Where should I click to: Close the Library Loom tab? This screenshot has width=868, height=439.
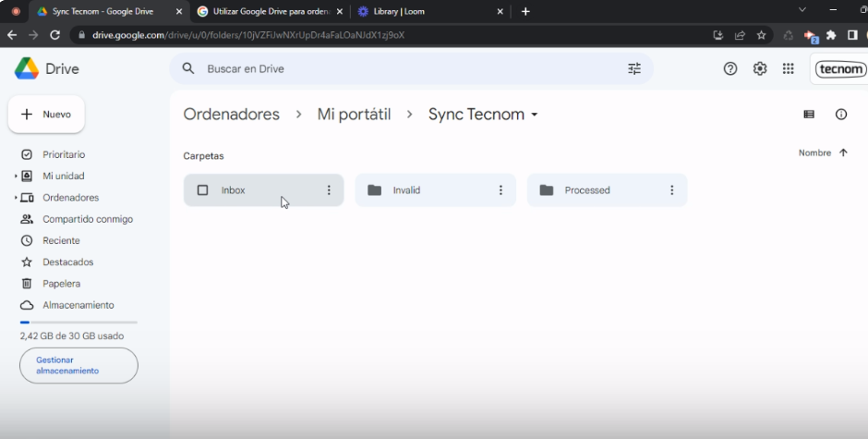[x=500, y=11]
